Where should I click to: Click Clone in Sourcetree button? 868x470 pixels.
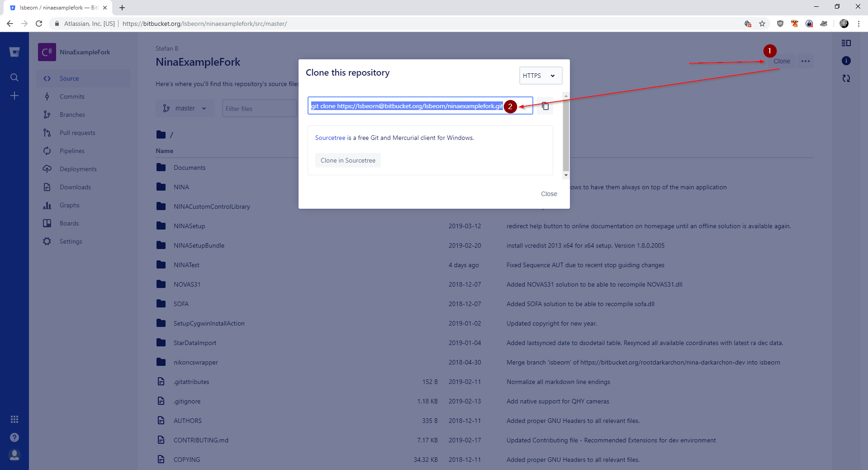tap(348, 160)
